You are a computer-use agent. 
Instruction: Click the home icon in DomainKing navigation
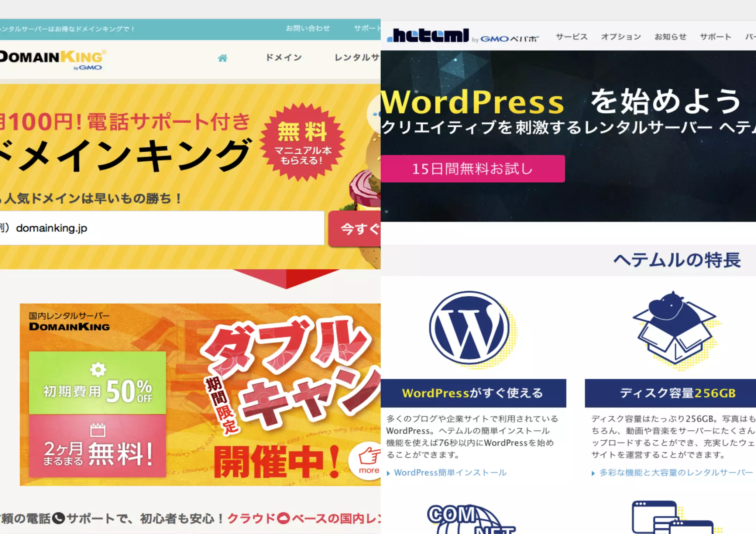tap(223, 58)
